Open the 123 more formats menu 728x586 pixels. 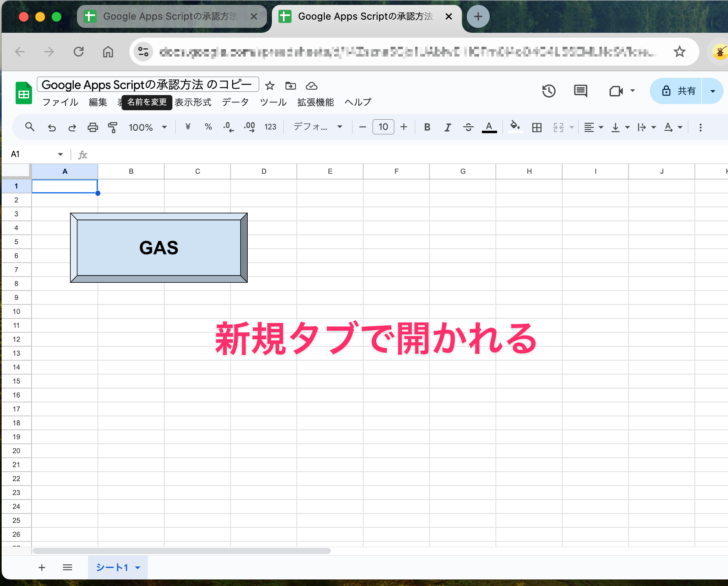click(x=270, y=127)
